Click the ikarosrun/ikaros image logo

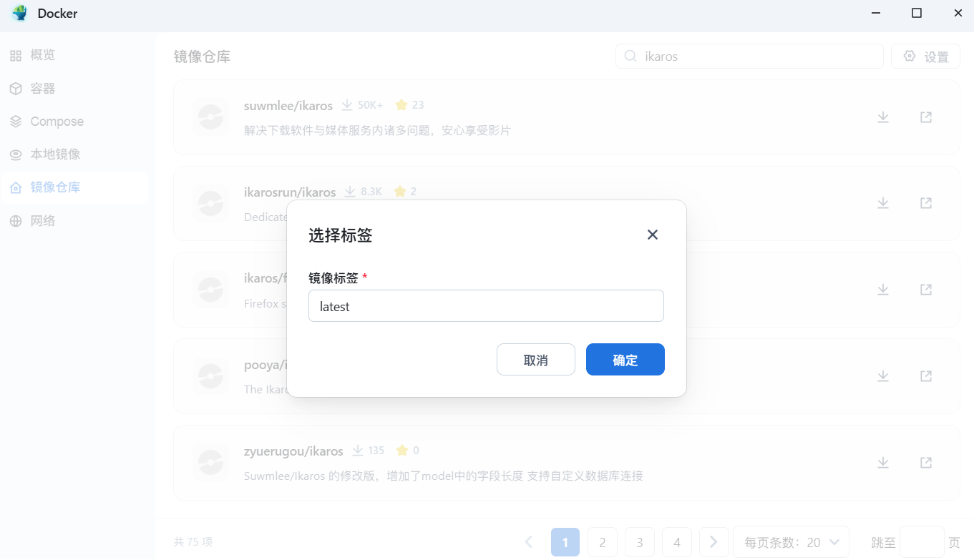(x=210, y=204)
